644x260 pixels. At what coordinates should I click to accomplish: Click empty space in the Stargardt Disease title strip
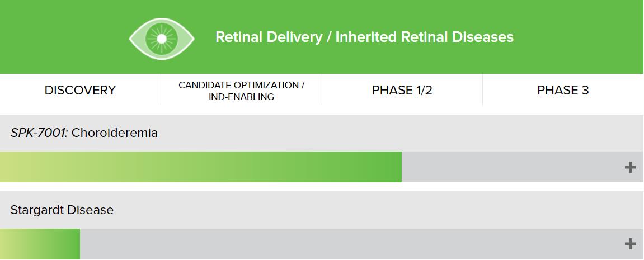pos(392,210)
